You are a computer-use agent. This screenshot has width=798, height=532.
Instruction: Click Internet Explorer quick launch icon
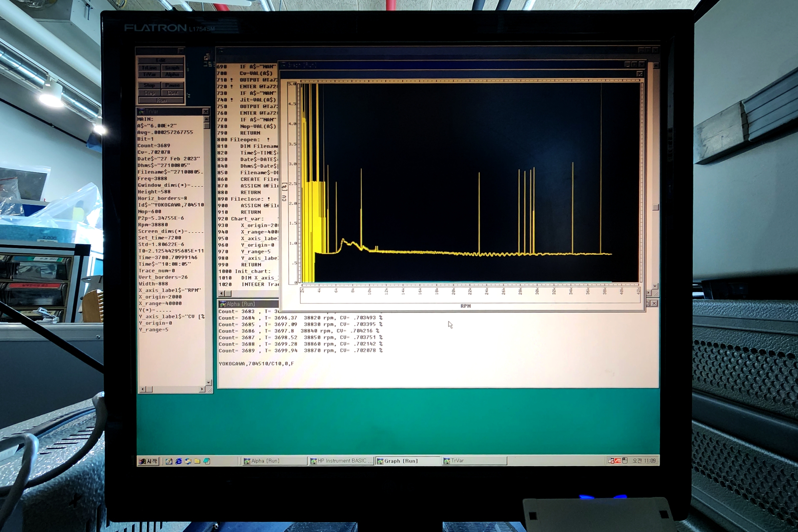(x=178, y=461)
